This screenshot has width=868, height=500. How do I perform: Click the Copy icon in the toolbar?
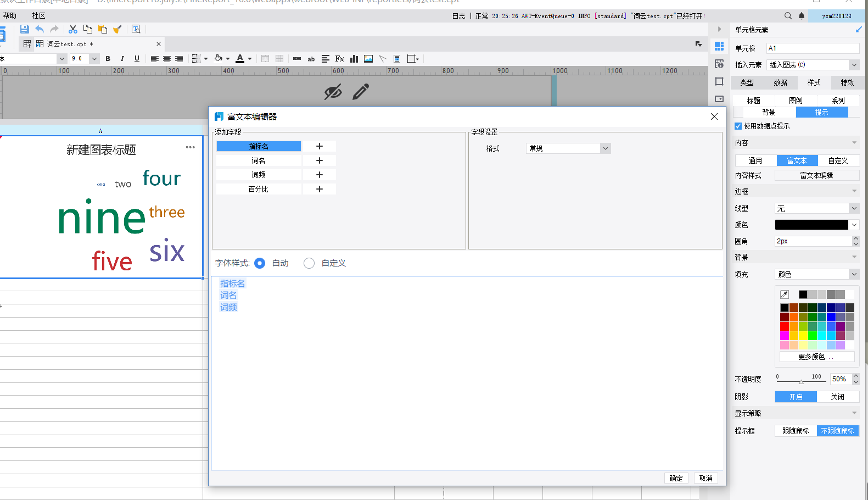coord(88,29)
